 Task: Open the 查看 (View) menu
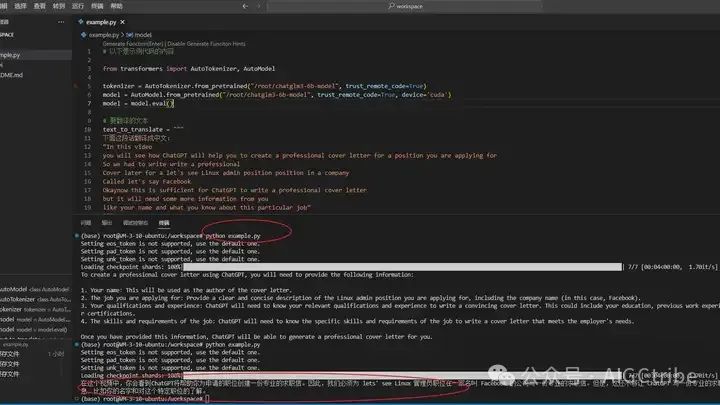point(40,6)
